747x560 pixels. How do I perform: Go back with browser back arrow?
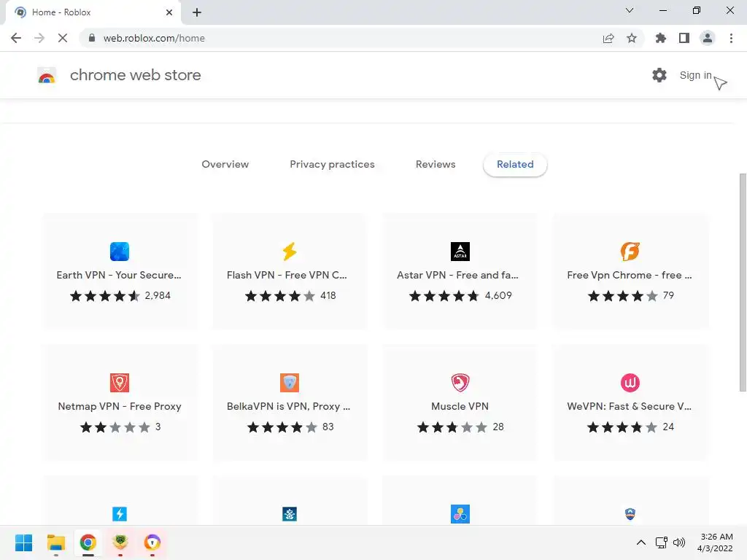16,38
